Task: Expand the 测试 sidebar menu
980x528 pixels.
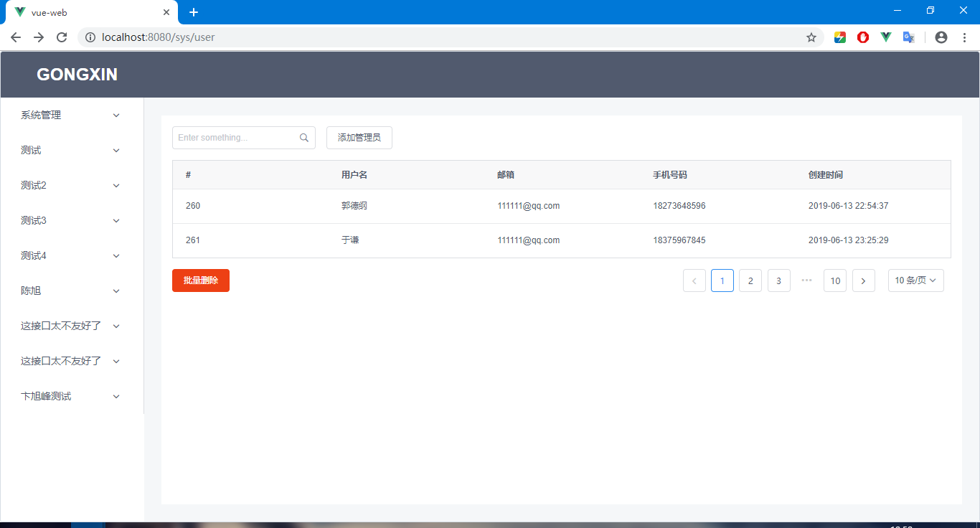Action: 72,150
